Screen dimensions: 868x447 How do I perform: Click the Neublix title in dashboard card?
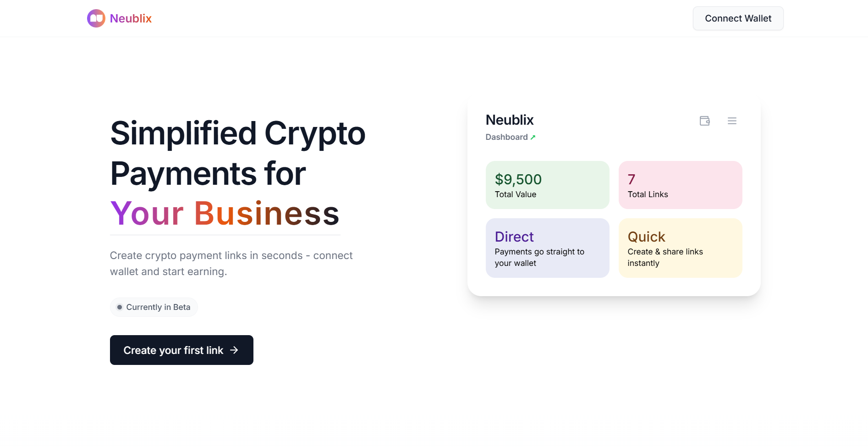tap(510, 120)
